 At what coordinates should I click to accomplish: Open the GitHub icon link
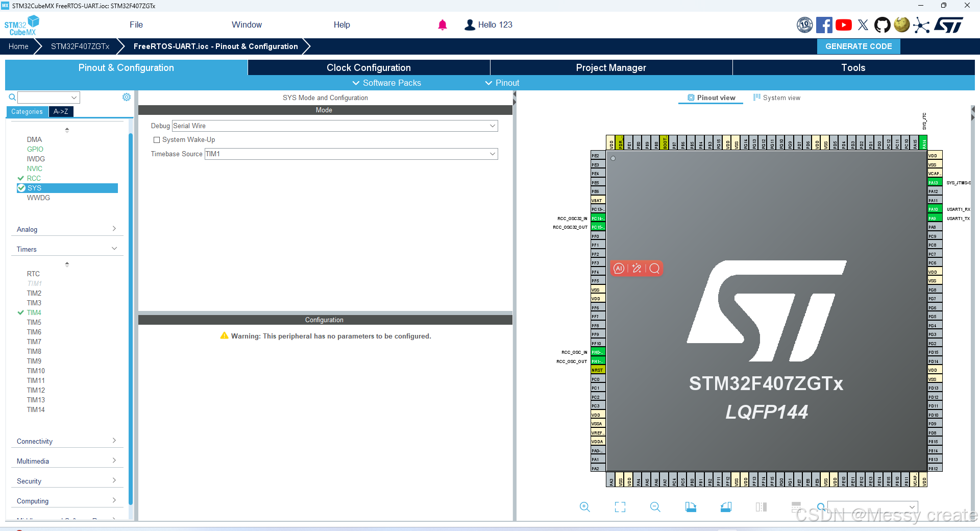click(882, 25)
